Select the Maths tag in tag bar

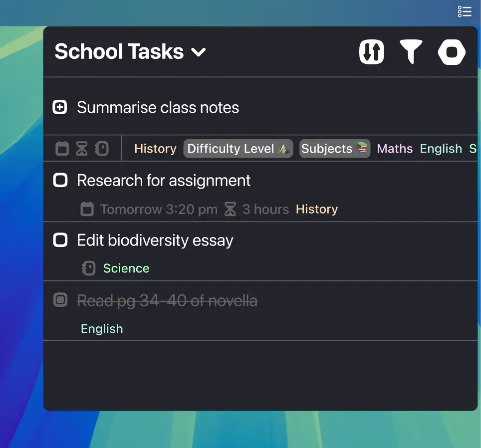pyautogui.click(x=395, y=149)
